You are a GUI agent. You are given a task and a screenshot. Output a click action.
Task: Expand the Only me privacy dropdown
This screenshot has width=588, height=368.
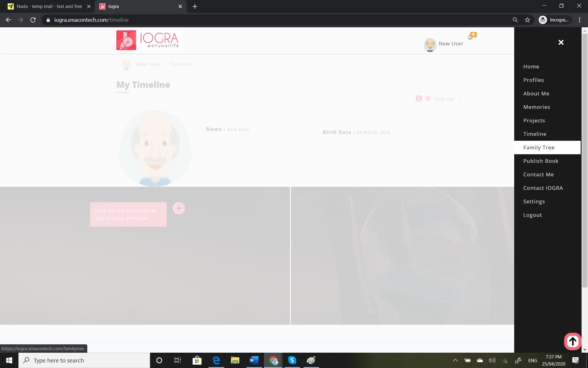pos(447,99)
